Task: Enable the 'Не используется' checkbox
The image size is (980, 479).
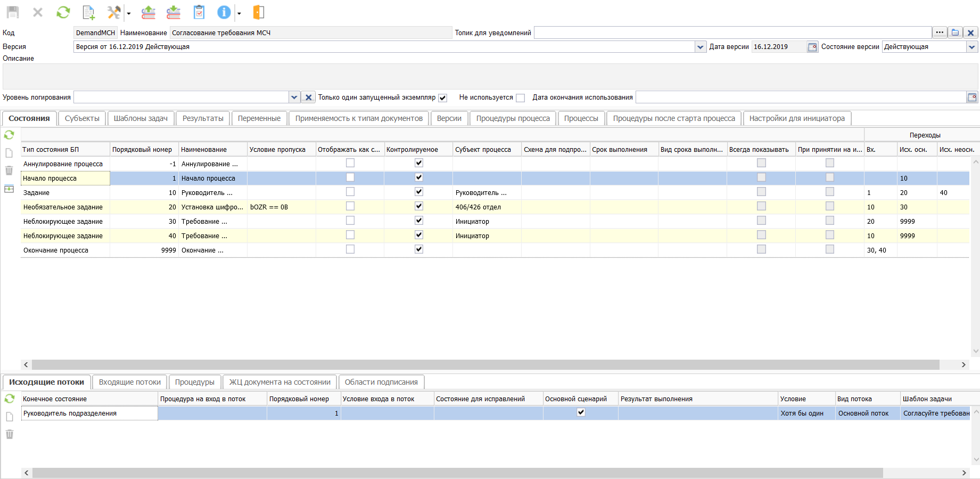Action: (x=521, y=98)
